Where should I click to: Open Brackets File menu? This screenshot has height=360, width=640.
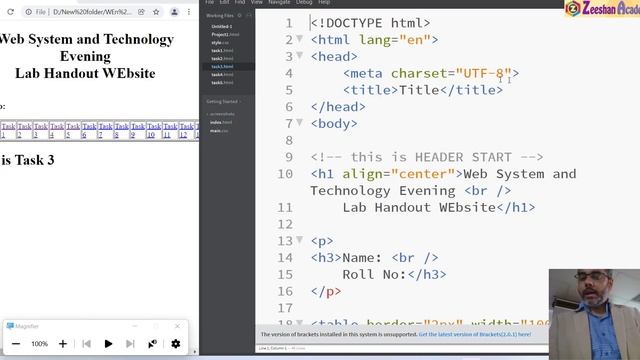(x=209, y=2)
